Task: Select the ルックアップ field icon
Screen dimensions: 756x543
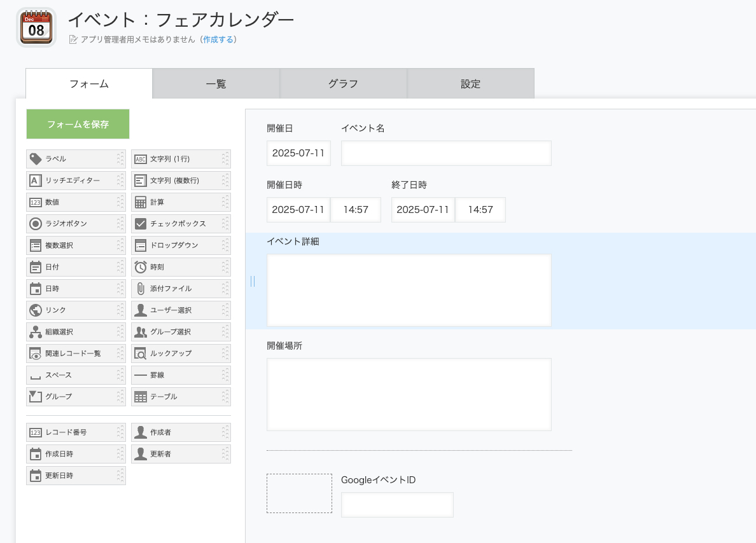Action: pyautogui.click(x=140, y=354)
